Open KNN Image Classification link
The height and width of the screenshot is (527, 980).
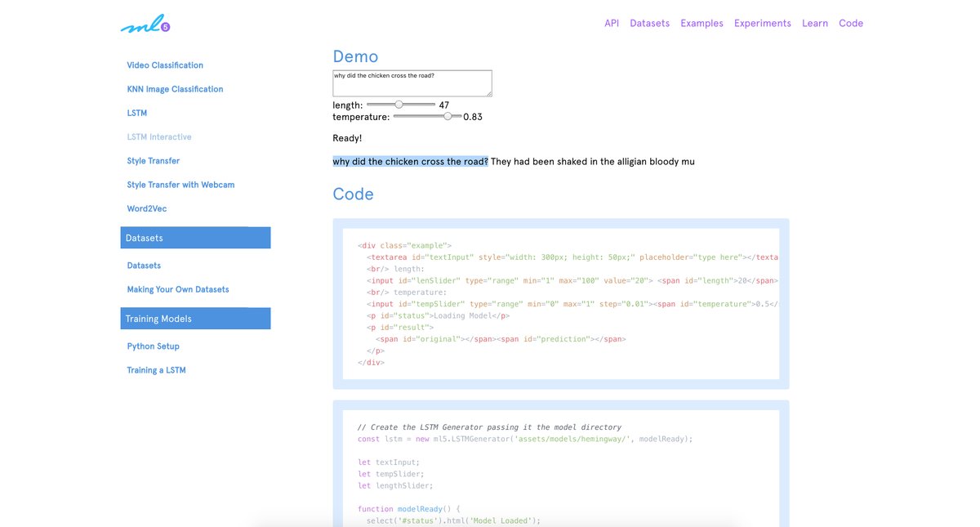coord(175,89)
